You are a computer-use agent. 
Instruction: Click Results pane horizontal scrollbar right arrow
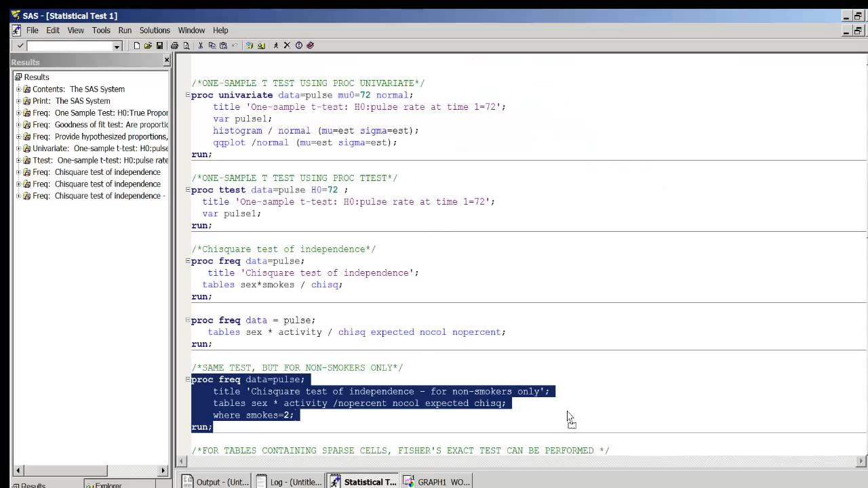pos(163,470)
